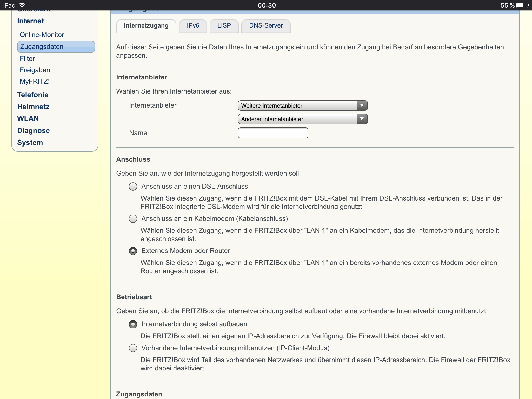Expand Anderer Internetanbieter dropdown
Screen dimensions: 532x399
pos(303,119)
